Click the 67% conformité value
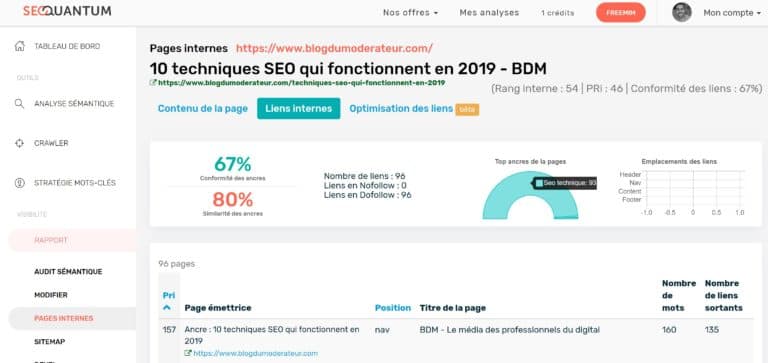Image resolution: width=768 pixels, height=363 pixels. 233,164
